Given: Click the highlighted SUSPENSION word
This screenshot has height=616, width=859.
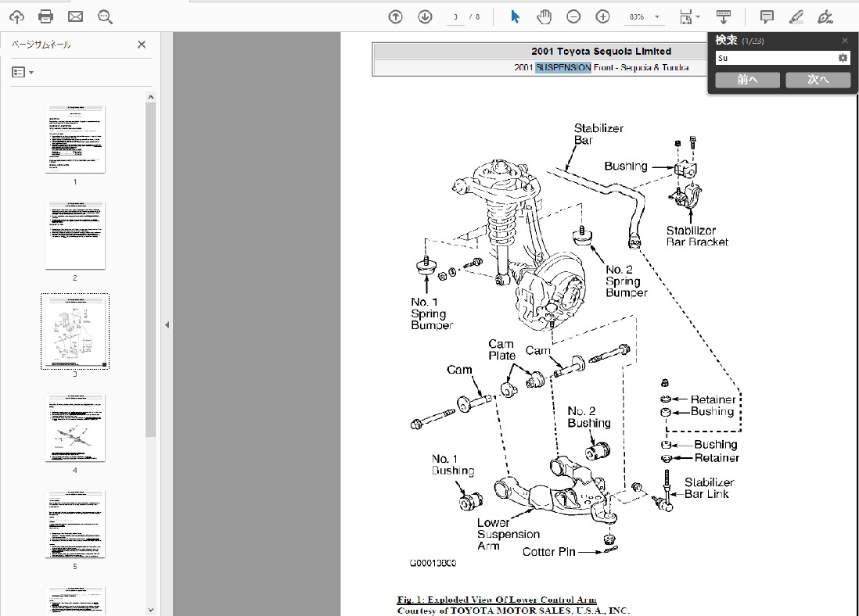Looking at the screenshot, I should 563,67.
